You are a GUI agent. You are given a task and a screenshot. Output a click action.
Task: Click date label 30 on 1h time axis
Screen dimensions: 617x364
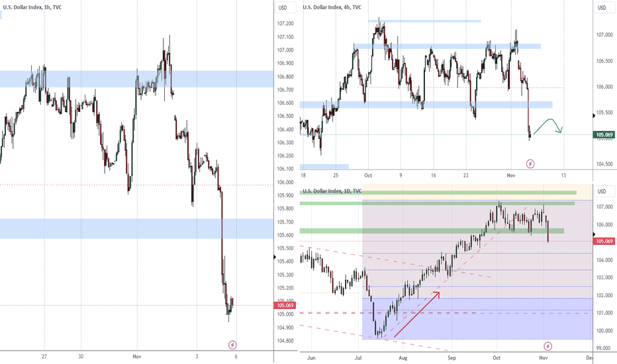pyautogui.click(x=81, y=357)
